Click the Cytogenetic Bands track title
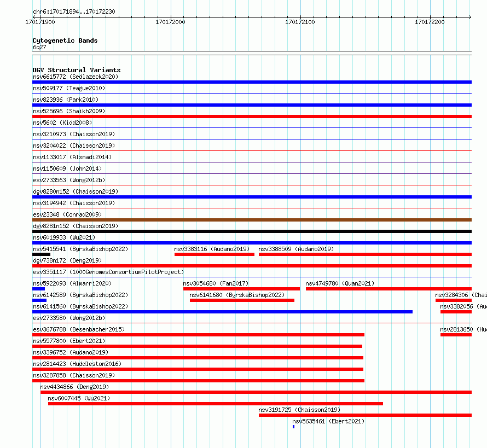The height and width of the screenshot is (448, 487). (x=65, y=40)
